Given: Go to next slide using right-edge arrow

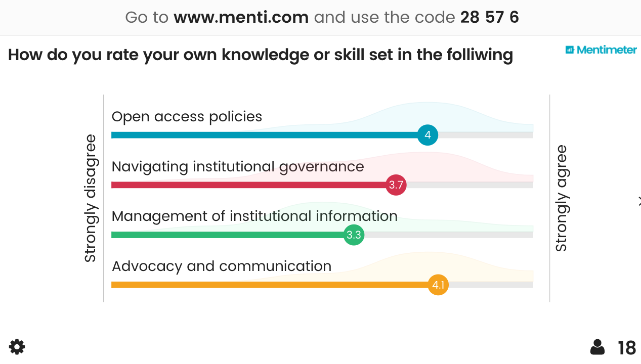Looking at the screenshot, I should point(639,201).
